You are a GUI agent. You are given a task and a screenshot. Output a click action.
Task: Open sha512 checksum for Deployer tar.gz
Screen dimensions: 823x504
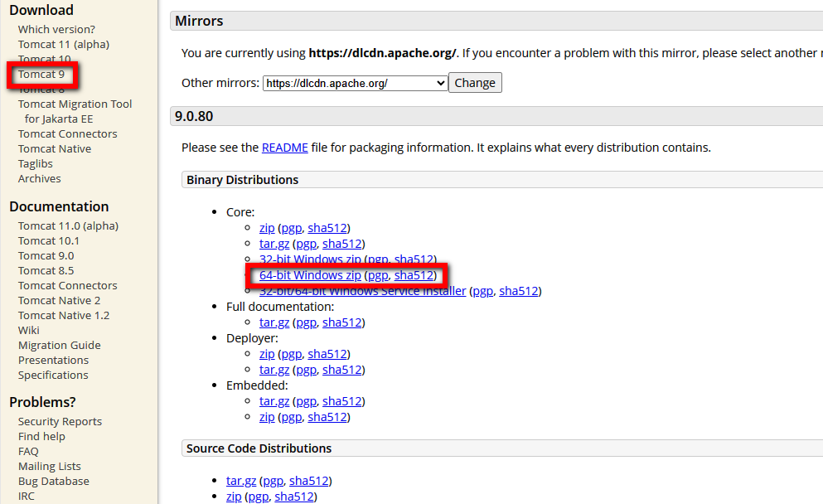[342, 370]
